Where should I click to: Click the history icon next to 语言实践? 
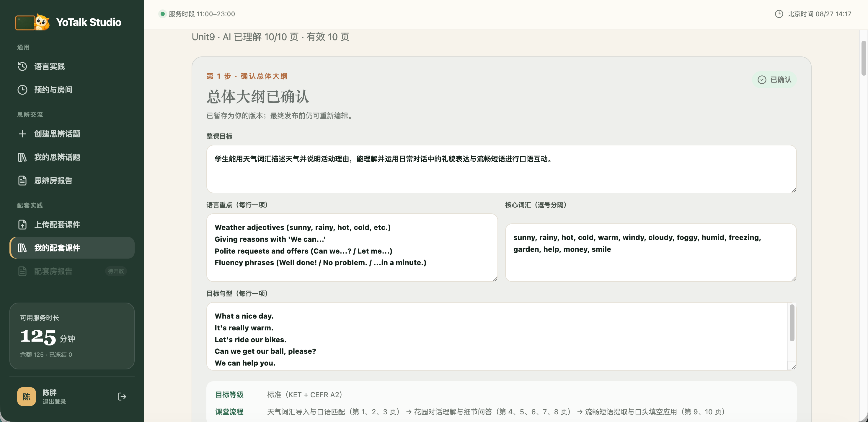click(x=22, y=66)
